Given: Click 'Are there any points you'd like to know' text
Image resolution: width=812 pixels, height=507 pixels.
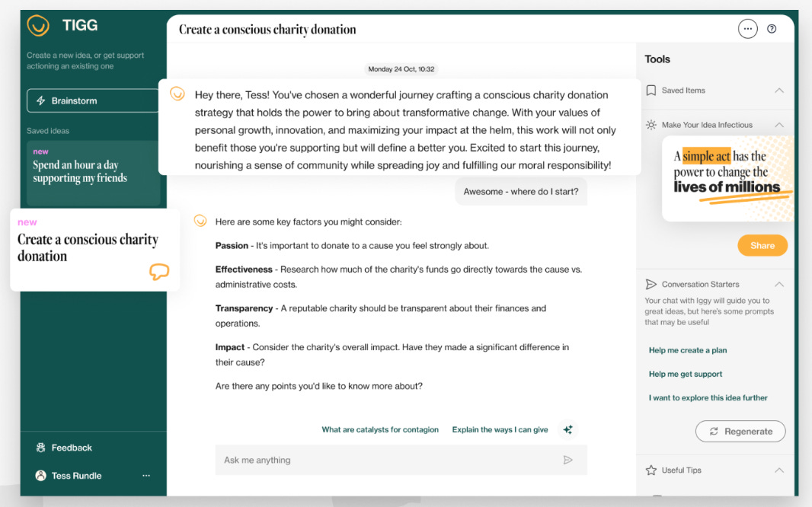Looking at the screenshot, I should click(x=319, y=386).
